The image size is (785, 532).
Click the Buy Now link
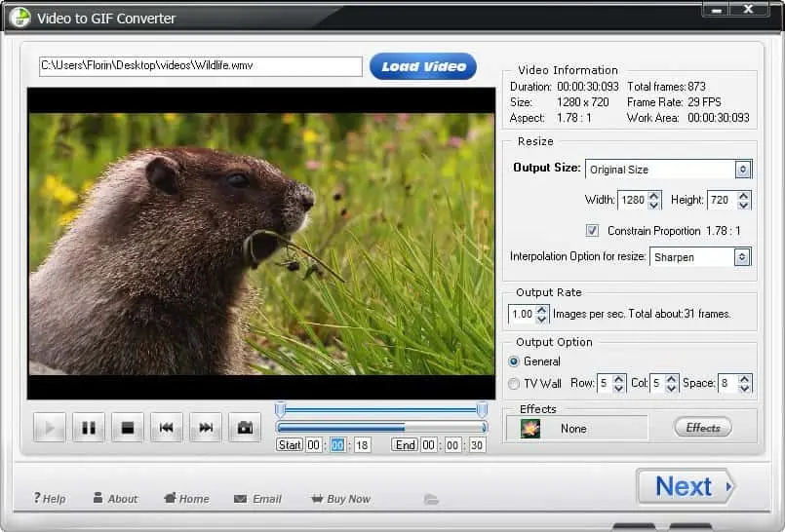pyautogui.click(x=341, y=499)
